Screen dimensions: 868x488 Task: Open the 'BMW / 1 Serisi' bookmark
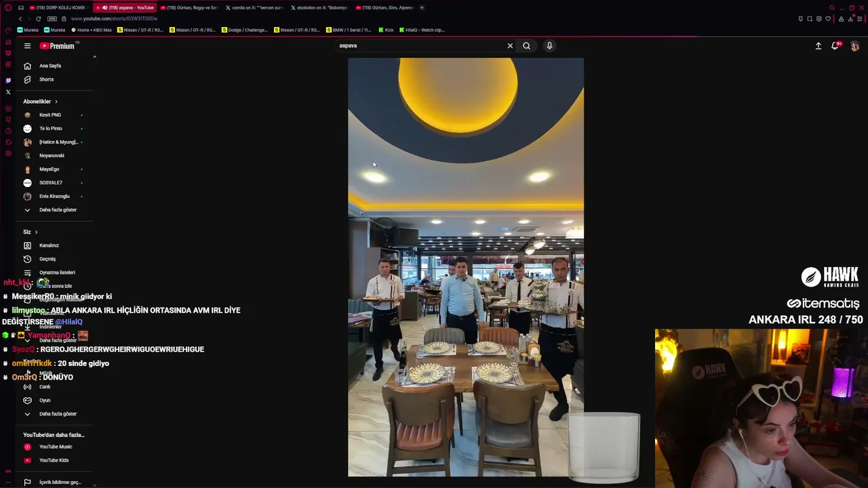(349, 30)
